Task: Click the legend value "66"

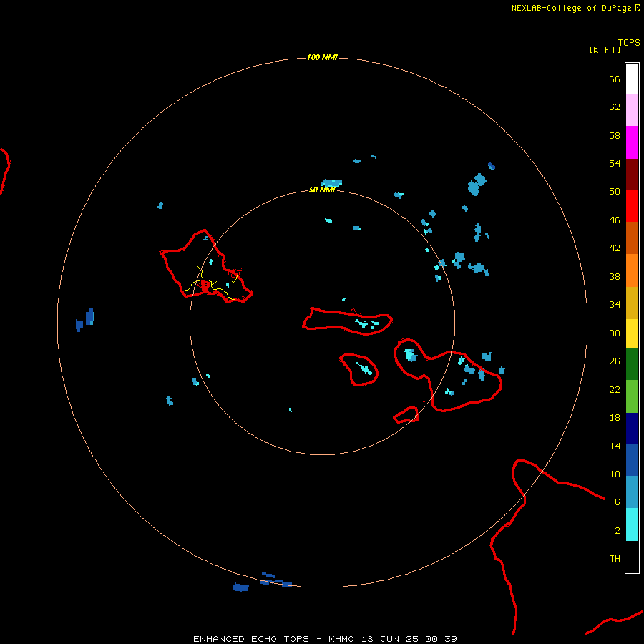Action: pyautogui.click(x=615, y=79)
